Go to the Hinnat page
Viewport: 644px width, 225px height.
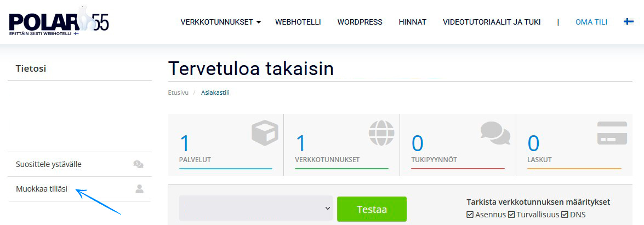coord(412,22)
